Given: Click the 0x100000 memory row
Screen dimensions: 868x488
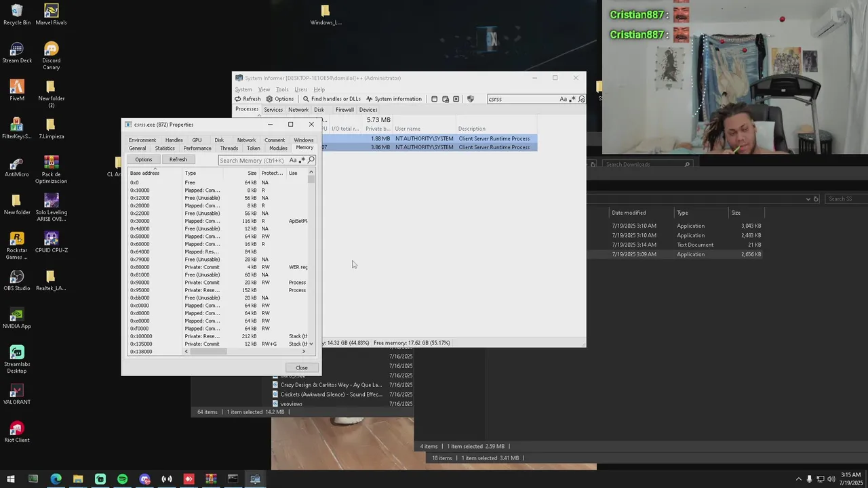Looking at the screenshot, I should 218,336.
